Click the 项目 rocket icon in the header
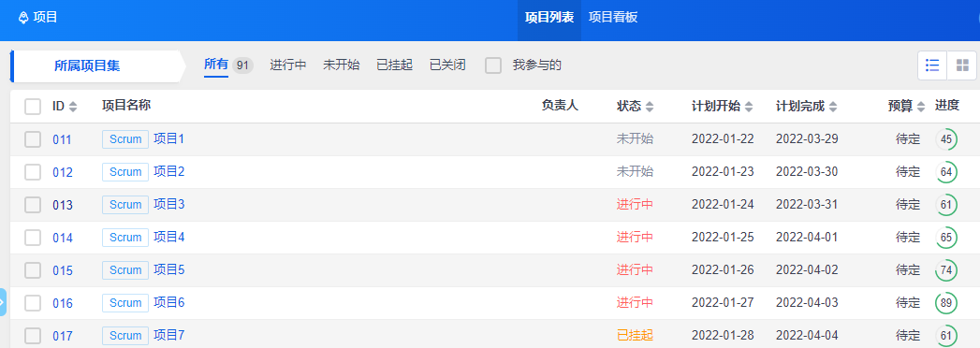 23,18
